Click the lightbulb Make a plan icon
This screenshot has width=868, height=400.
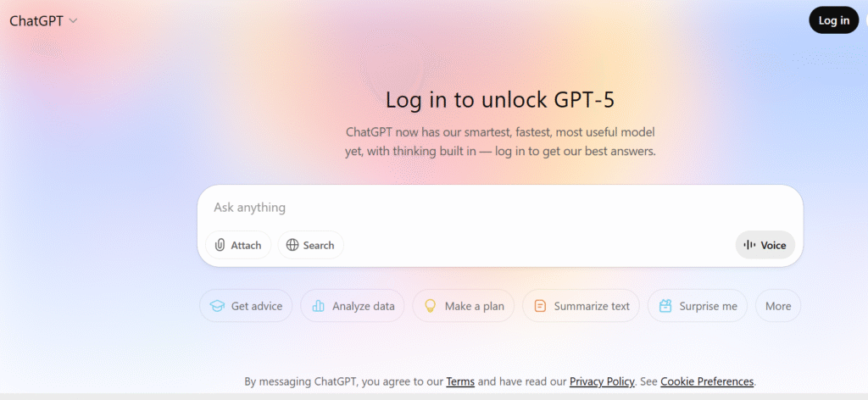(431, 306)
